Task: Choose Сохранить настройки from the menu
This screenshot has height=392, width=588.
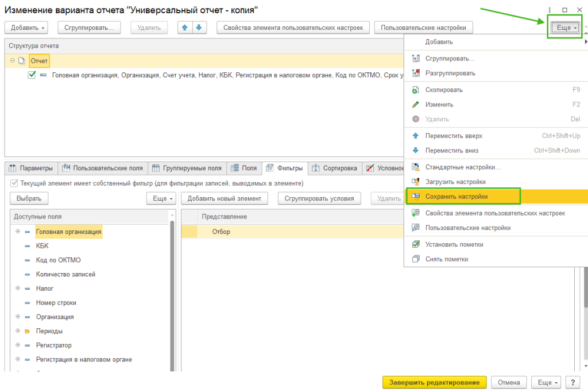Action: (x=457, y=197)
